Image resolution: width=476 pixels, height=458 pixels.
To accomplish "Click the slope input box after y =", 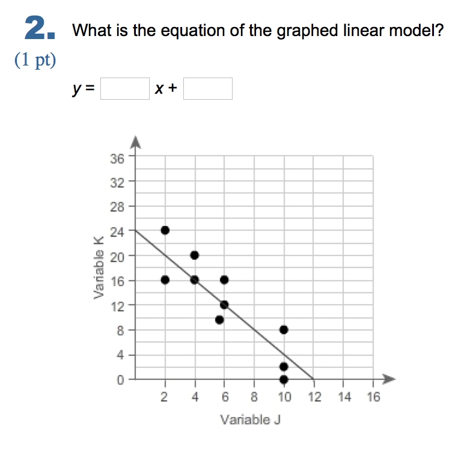I will pos(125,88).
